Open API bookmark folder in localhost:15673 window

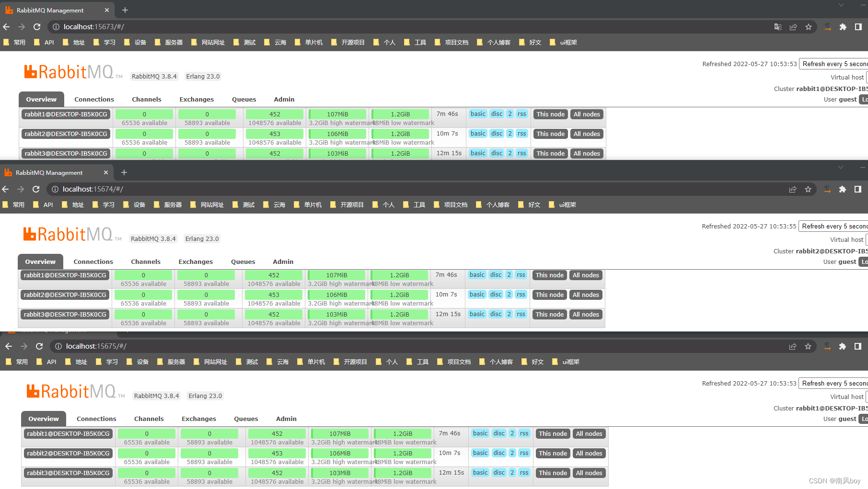pyautogui.click(x=44, y=43)
